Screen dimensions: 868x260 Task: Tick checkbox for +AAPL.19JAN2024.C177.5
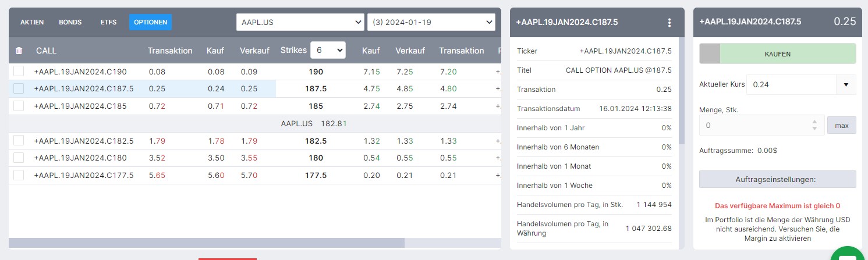pos(19,174)
